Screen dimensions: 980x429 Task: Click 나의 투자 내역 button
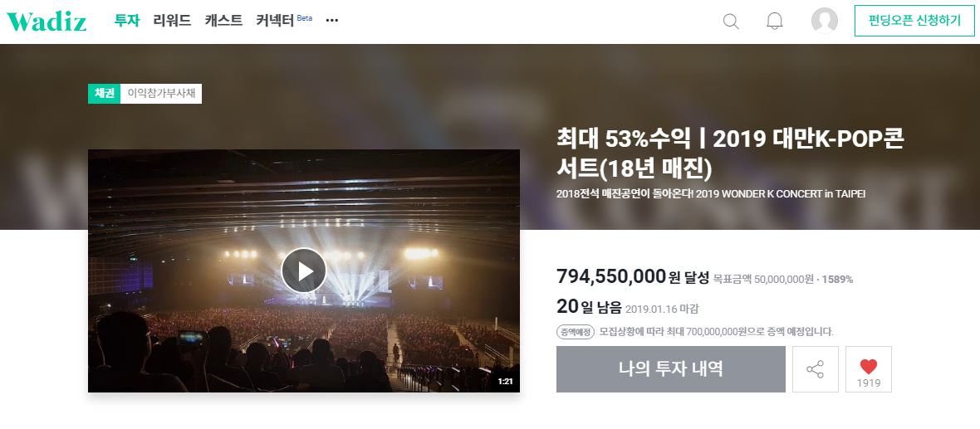click(x=670, y=369)
